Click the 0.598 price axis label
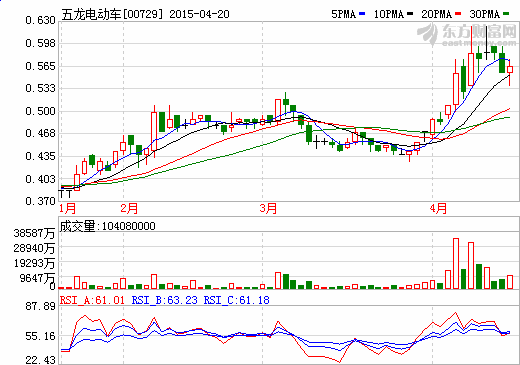 [x=40, y=43]
